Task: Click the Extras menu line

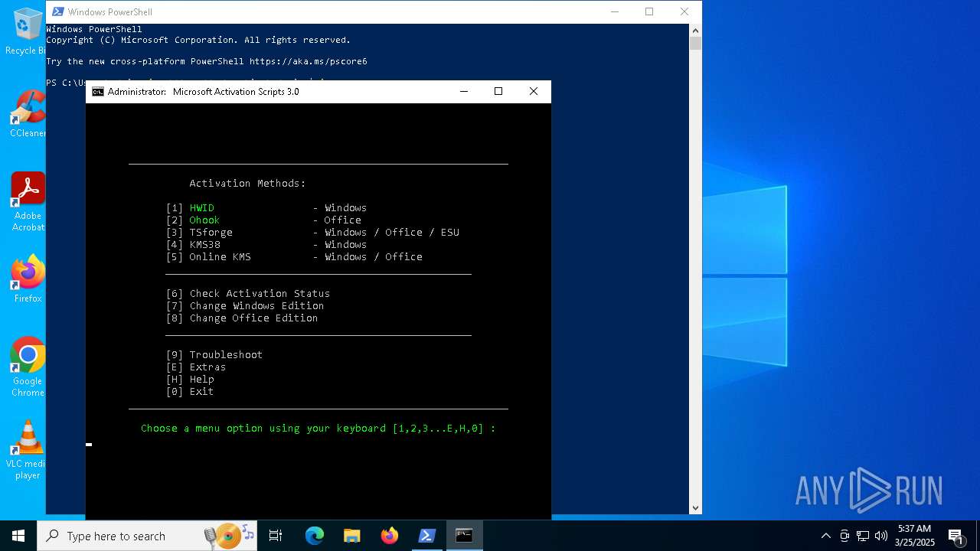Action: (x=196, y=367)
